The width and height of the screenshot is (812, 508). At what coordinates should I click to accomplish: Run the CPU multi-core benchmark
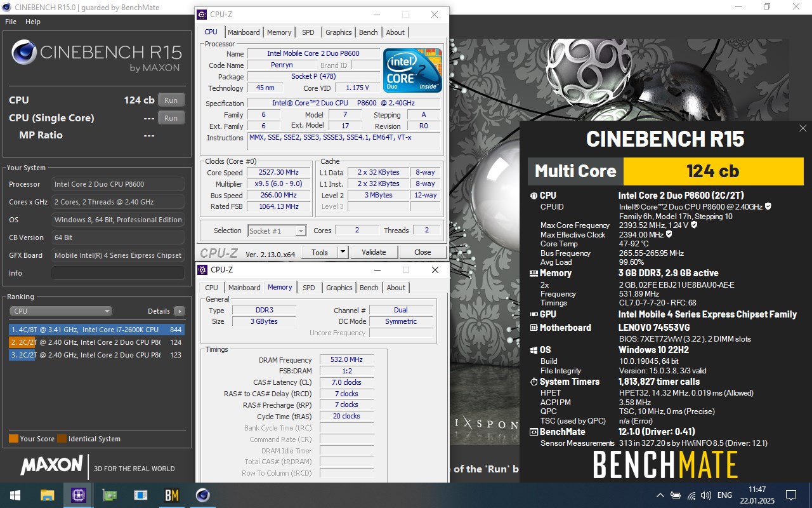(x=171, y=100)
